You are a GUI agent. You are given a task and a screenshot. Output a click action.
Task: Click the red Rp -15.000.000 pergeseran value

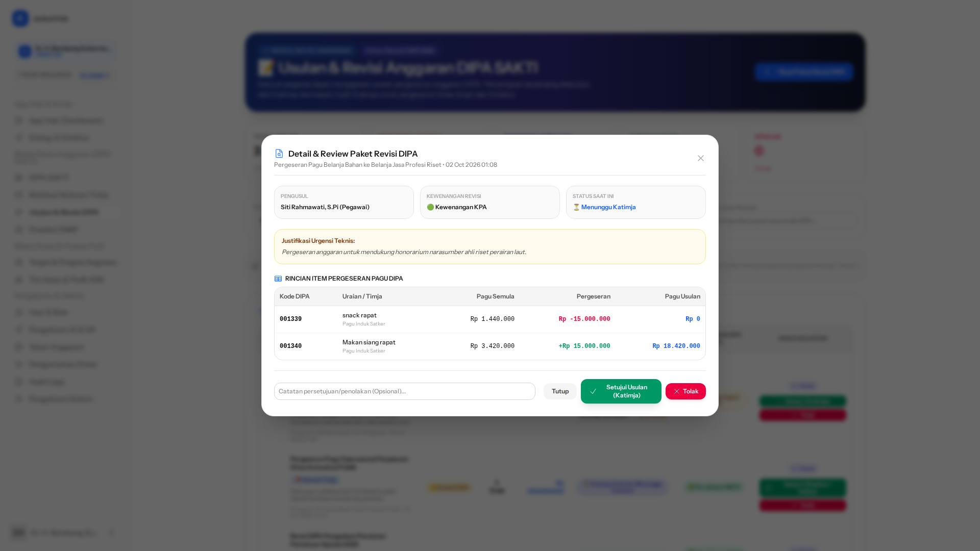(584, 319)
